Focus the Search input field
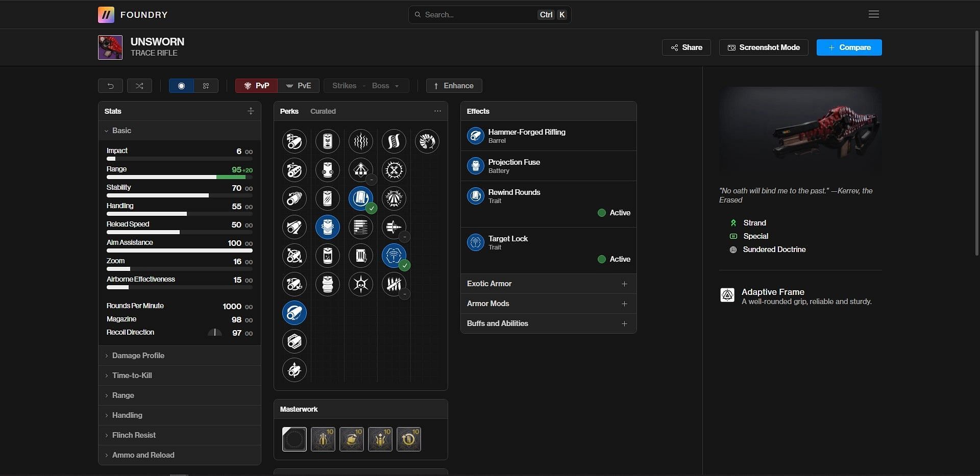Viewport: 980px width, 476px height. point(489,15)
